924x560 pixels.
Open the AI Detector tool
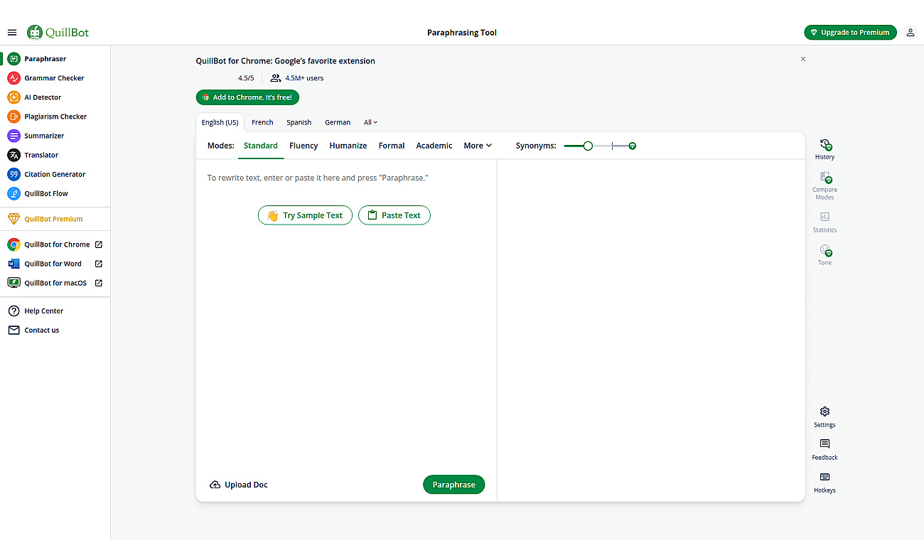point(55,97)
